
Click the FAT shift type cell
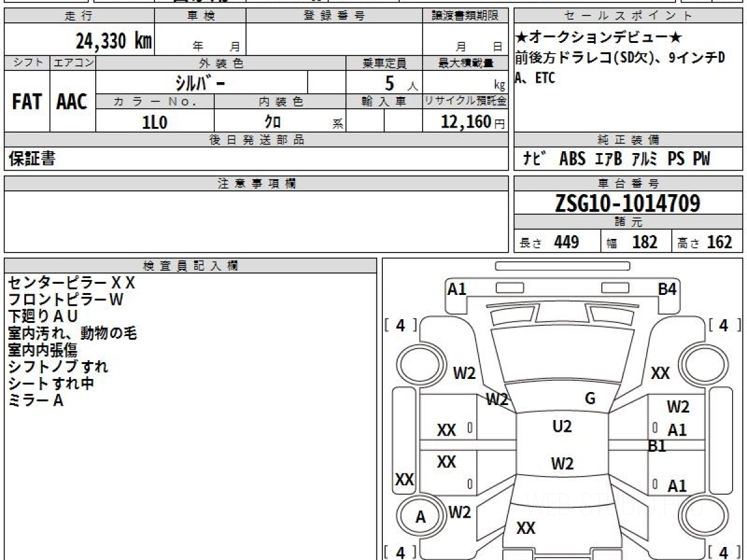point(27,101)
